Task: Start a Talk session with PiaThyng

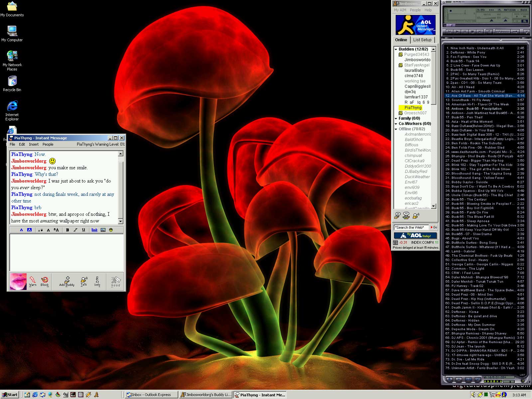Action: 84,281
